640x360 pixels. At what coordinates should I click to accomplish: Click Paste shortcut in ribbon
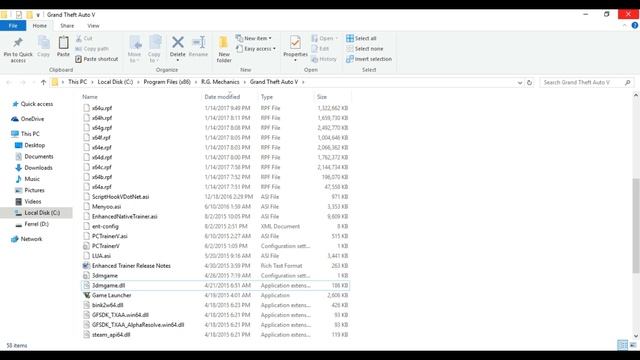point(97,59)
